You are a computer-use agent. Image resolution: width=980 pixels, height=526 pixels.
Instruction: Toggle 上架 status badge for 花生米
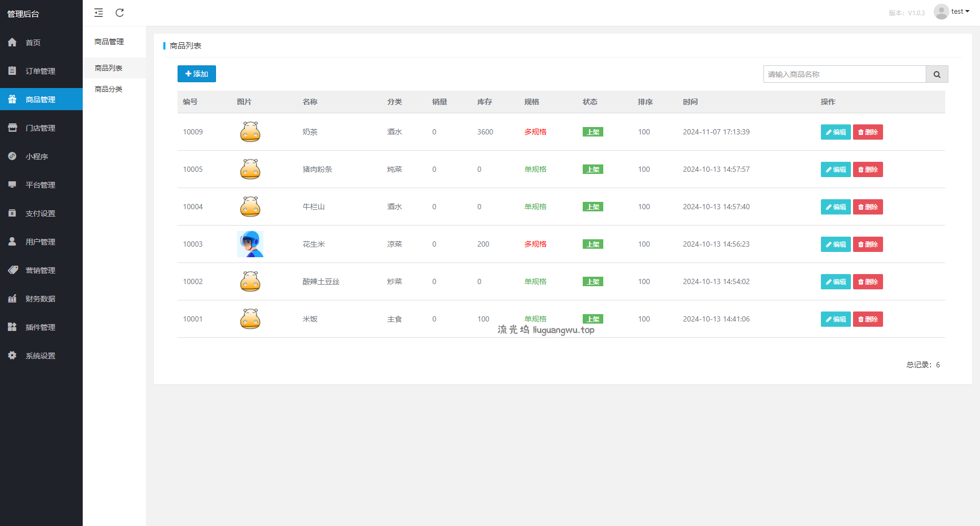pos(593,244)
